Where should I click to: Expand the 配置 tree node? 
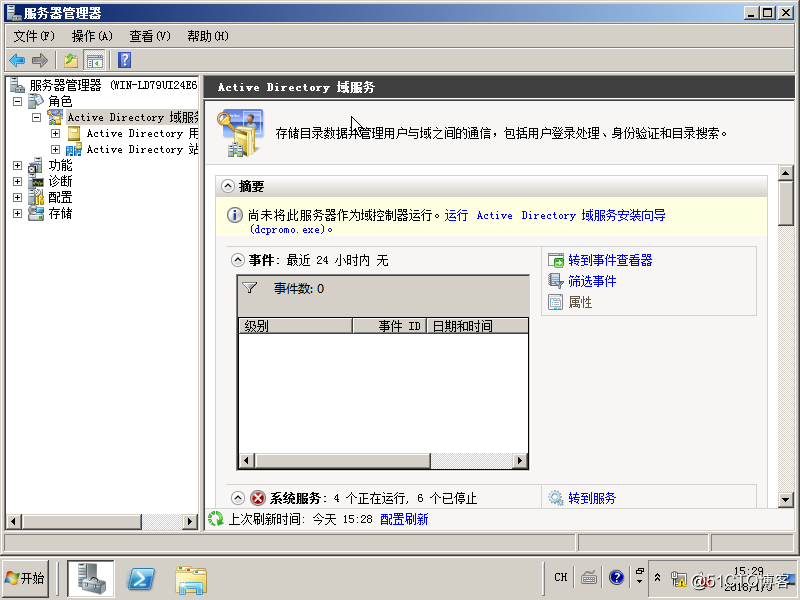[17, 197]
